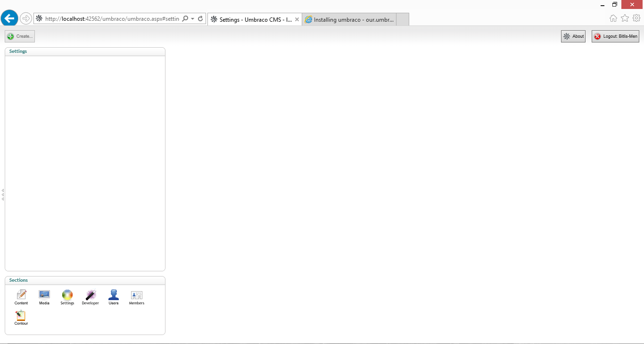Close the Settings - Umbraco CMS tab
644x344 pixels.
297,19
